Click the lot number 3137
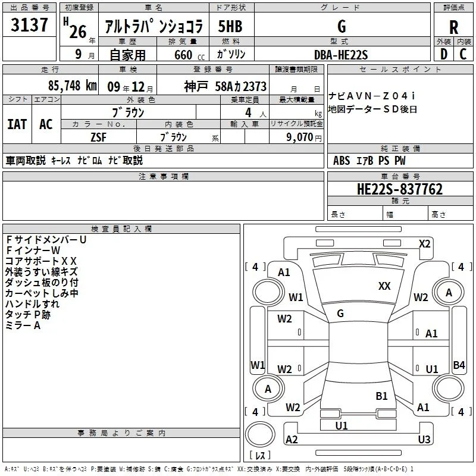 29,25
